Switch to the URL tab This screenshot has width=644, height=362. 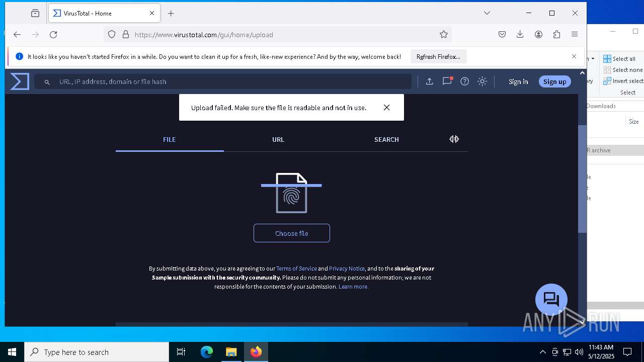tap(278, 140)
